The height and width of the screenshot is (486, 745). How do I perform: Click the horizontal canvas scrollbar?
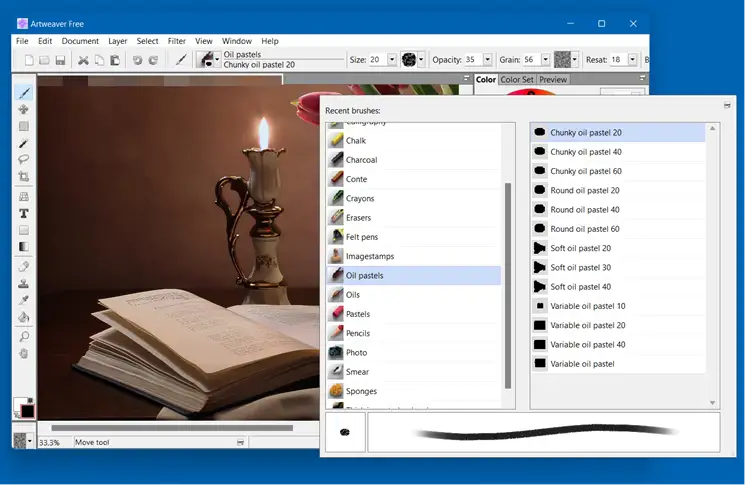tap(172, 428)
